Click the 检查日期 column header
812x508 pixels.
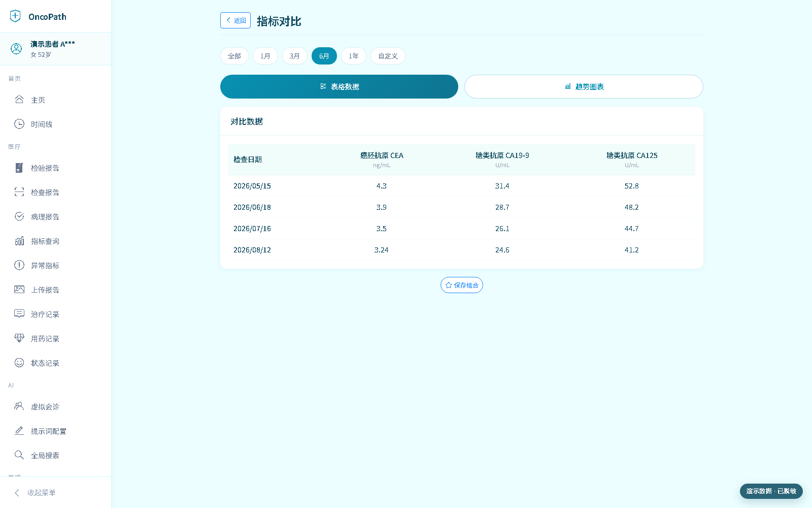(248, 160)
